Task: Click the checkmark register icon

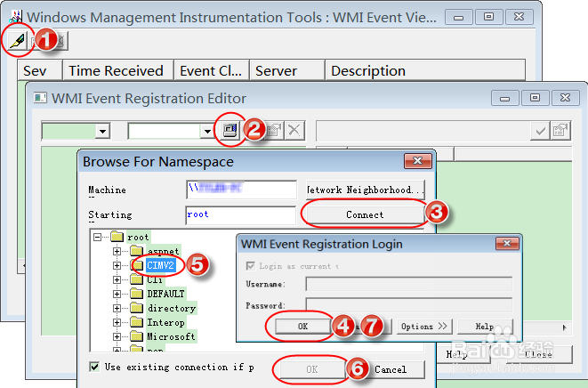Action: (540, 131)
